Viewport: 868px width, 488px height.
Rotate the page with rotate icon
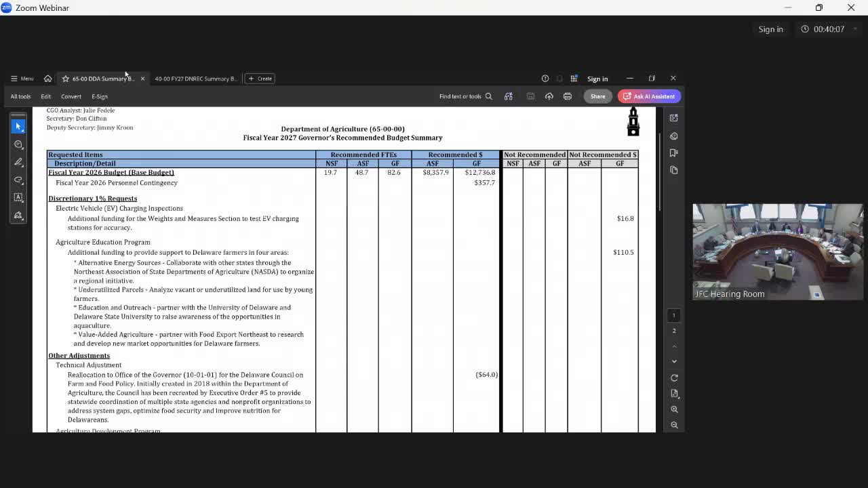coord(674,378)
